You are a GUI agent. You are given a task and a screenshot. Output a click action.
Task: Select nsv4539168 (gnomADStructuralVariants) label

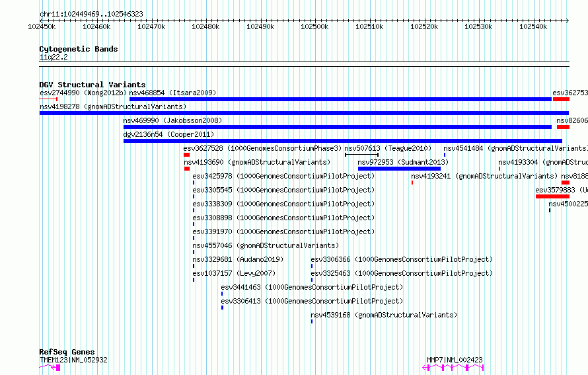click(384, 315)
